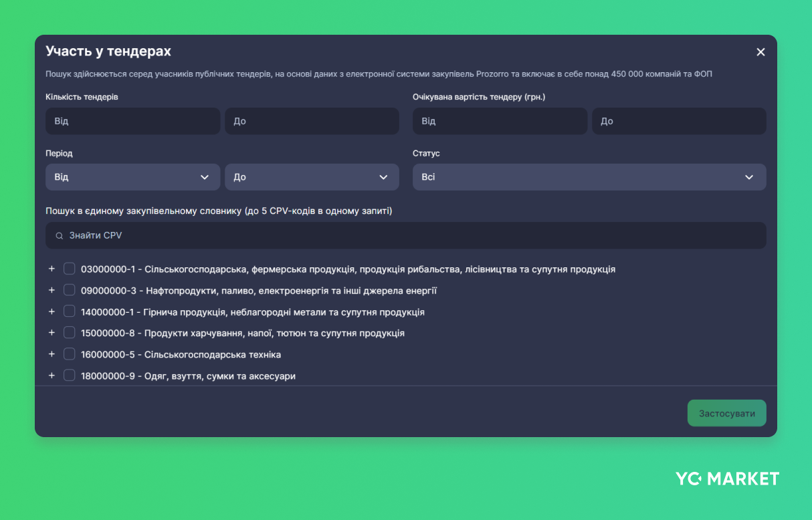The width and height of the screenshot is (812, 520).
Task: Click the magnifier icon in CPV search
Action: [60, 236]
